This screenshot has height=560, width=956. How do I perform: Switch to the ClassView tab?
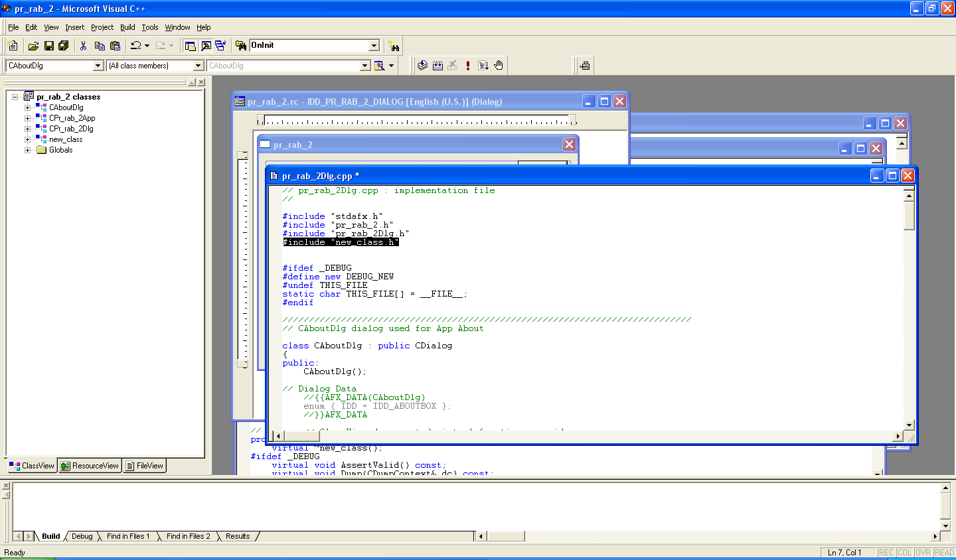pyautogui.click(x=32, y=466)
